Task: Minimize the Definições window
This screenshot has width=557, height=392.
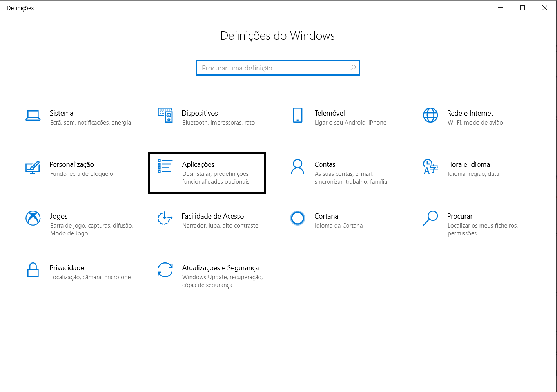Action: pyautogui.click(x=501, y=8)
